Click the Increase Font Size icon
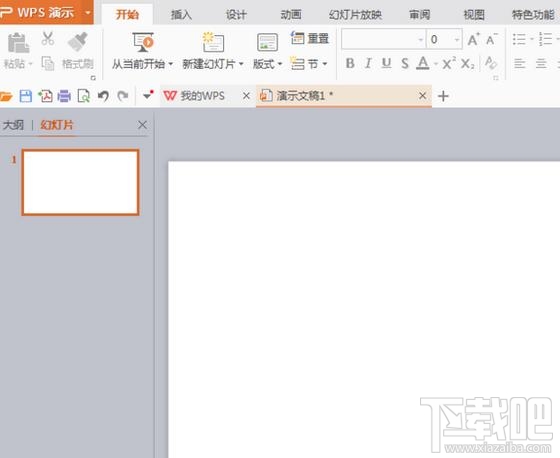 [473, 39]
